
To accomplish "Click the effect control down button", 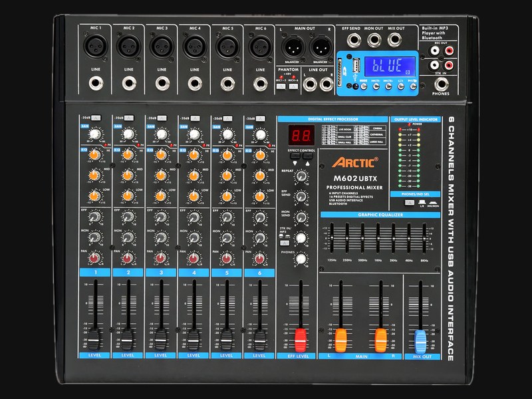I will pyautogui.click(x=295, y=156).
